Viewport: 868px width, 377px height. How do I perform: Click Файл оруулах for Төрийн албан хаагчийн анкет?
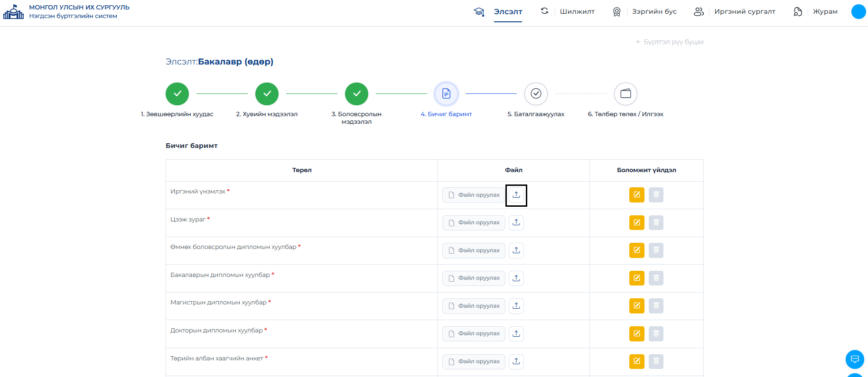coord(474,361)
